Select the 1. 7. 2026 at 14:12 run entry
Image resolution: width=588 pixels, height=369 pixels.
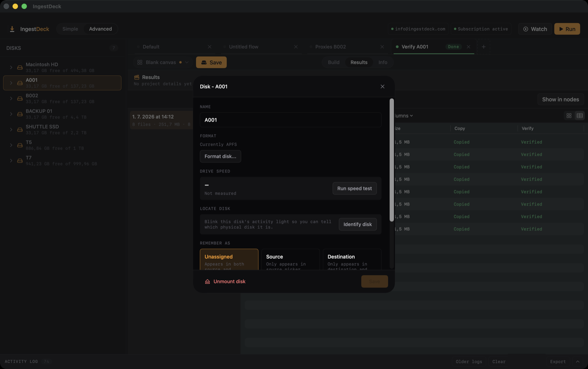(x=162, y=120)
